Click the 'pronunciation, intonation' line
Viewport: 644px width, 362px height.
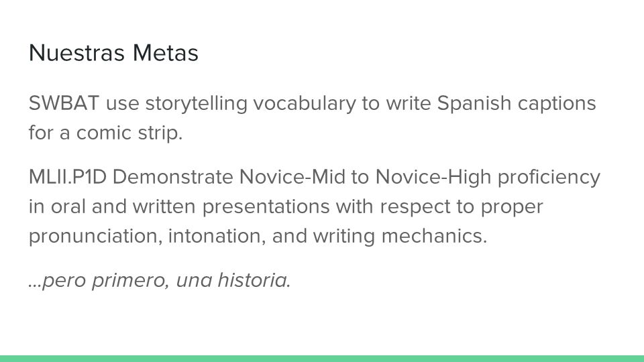(x=258, y=237)
